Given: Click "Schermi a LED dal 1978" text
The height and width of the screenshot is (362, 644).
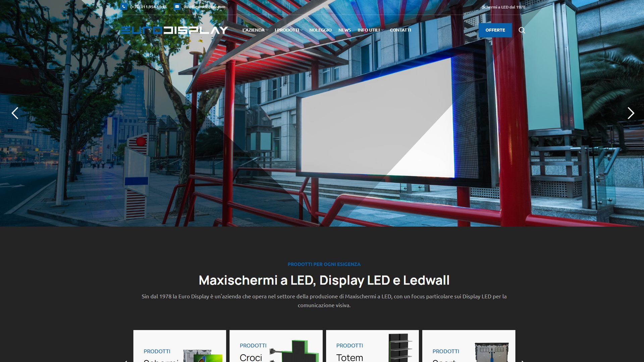Looking at the screenshot, I should [503, 7].
